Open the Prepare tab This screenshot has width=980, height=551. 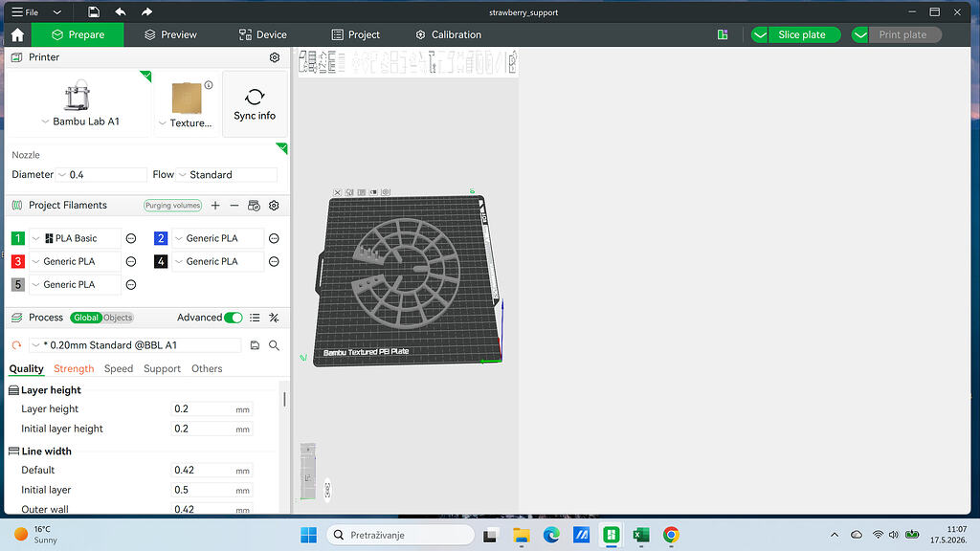[x=78, y=35]
